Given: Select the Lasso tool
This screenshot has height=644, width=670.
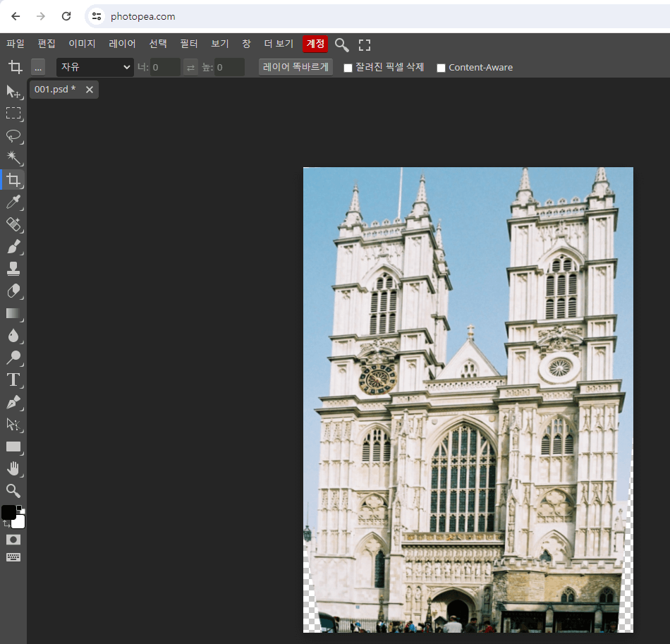Looking at the screenshot, I should (x=13, y=135).
